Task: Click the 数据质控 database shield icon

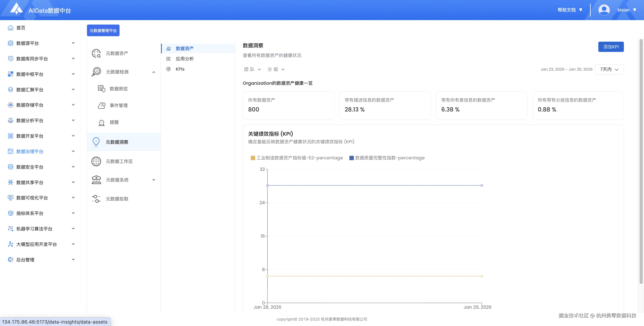Action: pyautogui.click(x=101, y=89)
